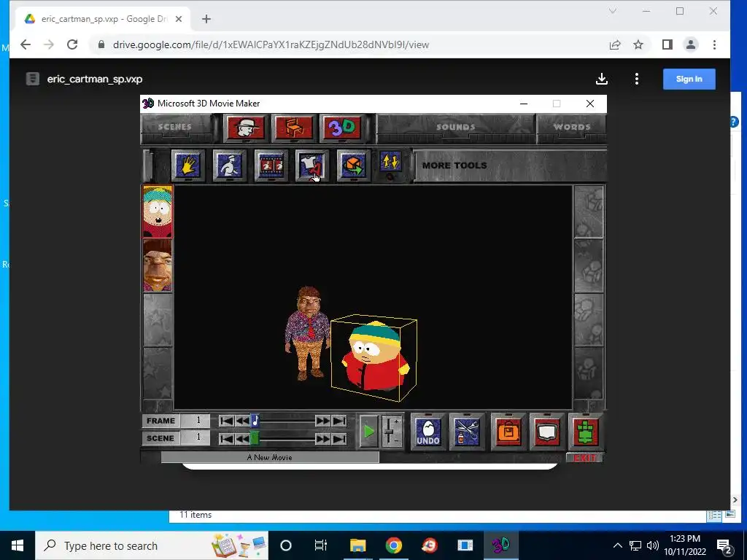Click the Chrome address bar URL
Screen dimensions: 747x560
[271, 44]
